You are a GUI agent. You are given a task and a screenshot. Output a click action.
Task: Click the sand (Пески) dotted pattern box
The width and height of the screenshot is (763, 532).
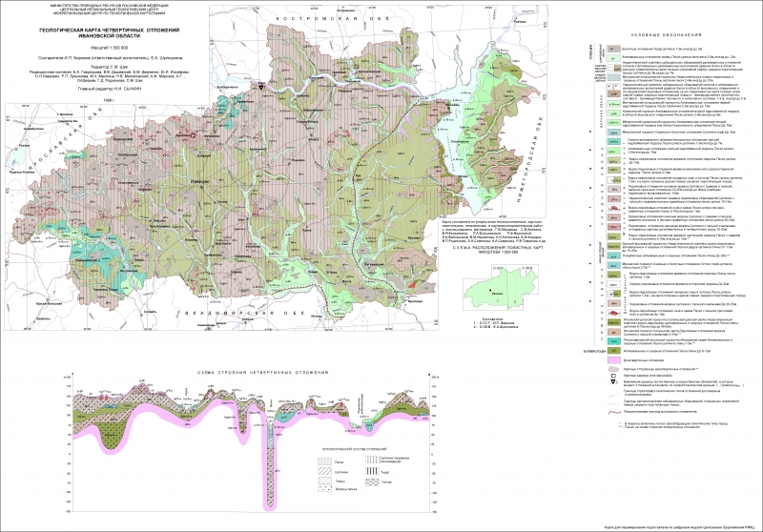[x=324, y=461]
